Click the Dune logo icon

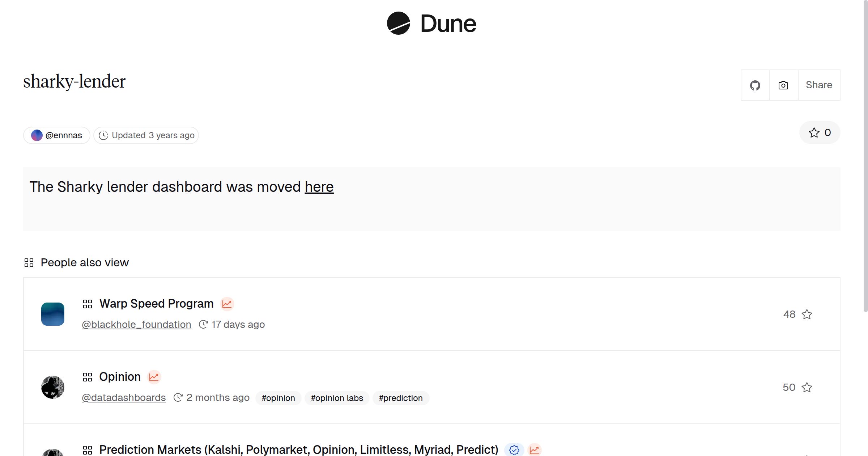tap(398, 24)
